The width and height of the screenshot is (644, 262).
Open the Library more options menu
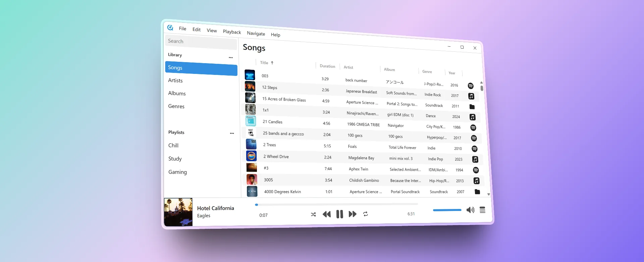(231, 58)
